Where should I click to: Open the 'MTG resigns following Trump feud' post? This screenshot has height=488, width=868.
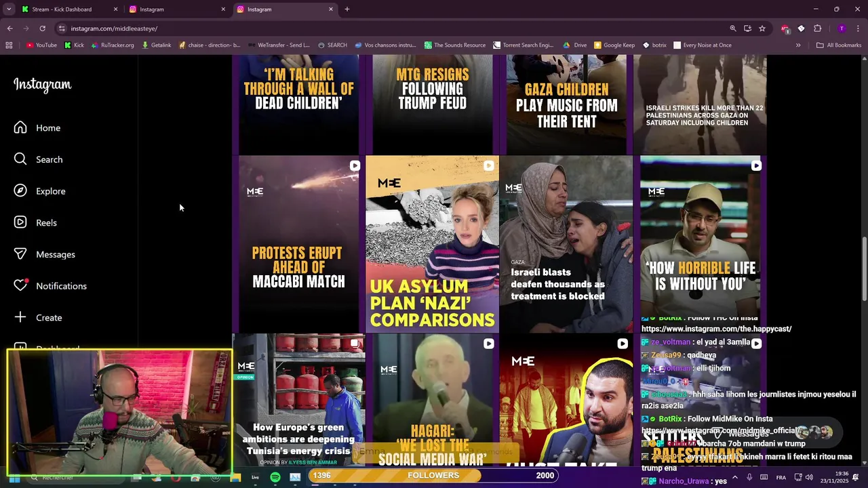433,104
